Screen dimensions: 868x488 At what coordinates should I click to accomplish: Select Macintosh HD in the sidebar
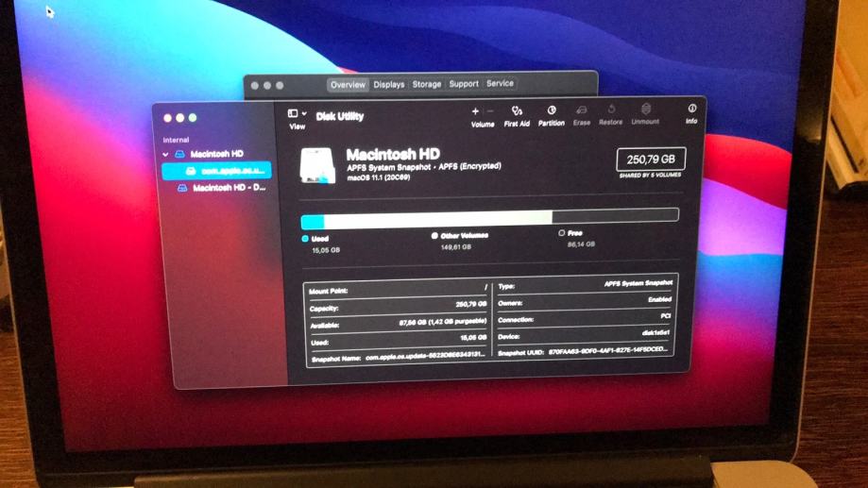click(216, 154)
